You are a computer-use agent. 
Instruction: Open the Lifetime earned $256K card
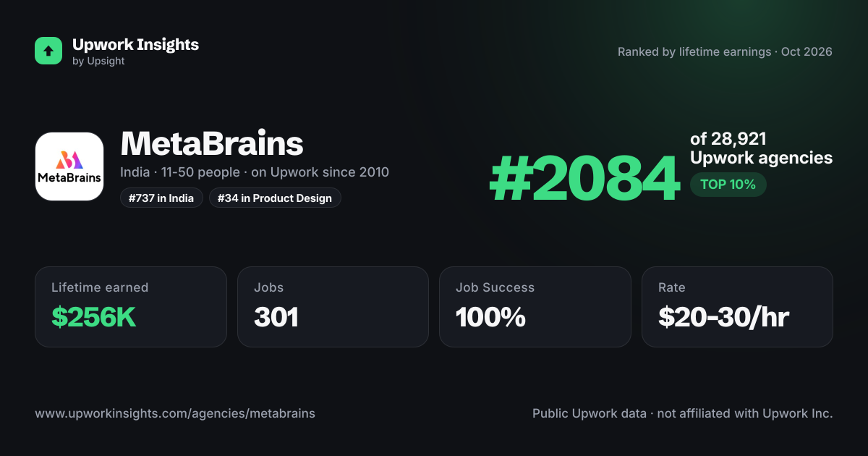(131, 307)
